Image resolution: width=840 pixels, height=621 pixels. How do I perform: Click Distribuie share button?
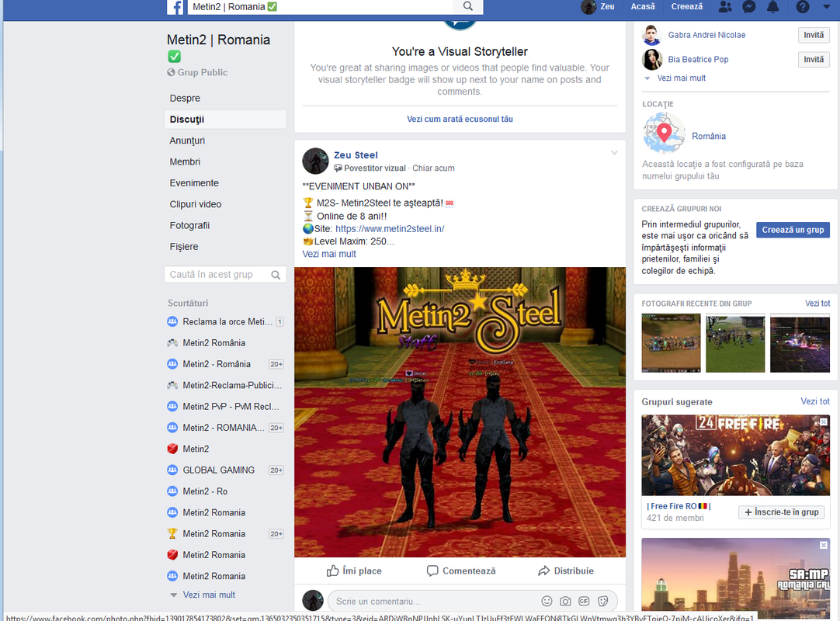566,571
